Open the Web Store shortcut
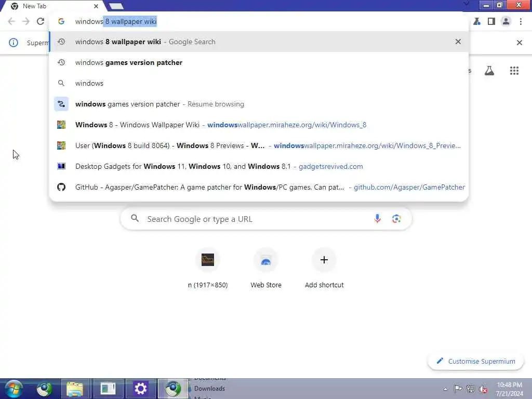This screenshot has width=532, height=399. coord(265,268)
